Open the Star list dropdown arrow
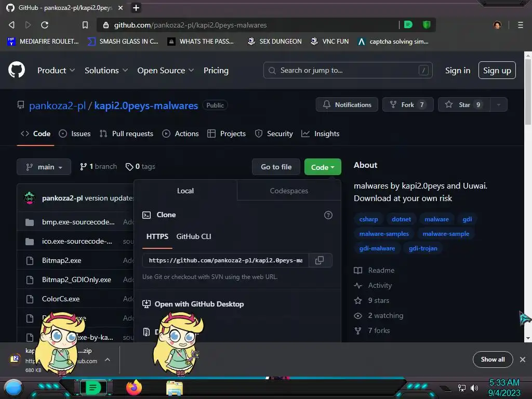This screenshot has height=399, width=532. pos(498,104)
